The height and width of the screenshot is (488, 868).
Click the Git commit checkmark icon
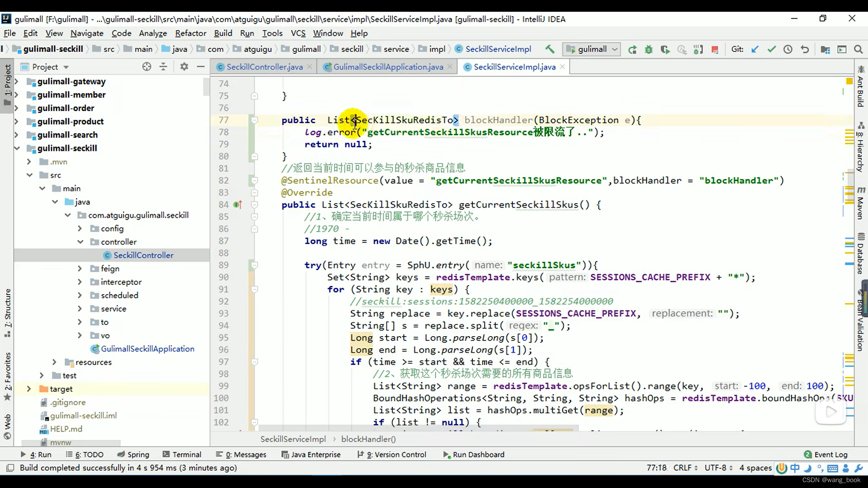[x=771, y=50]
